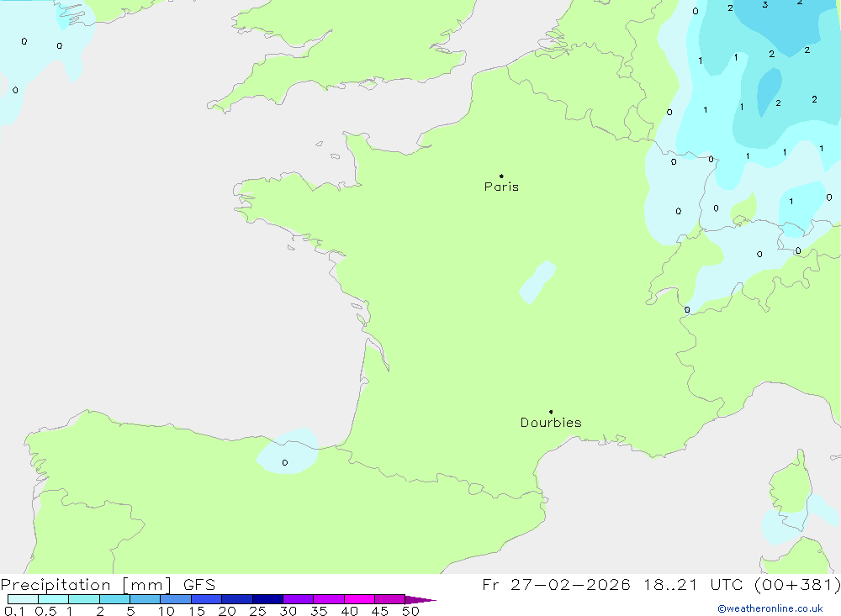Click the '3' precipitation value on the map
The image size is (841, 616).
tap(764, 5)
